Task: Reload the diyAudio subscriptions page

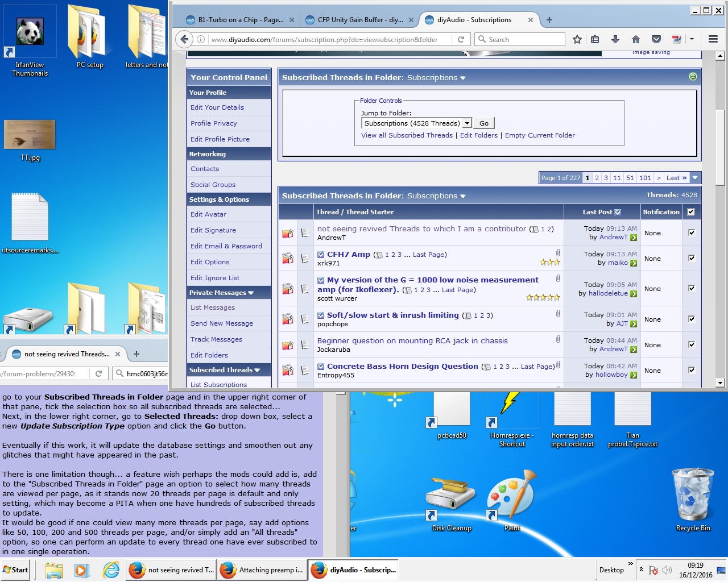Action: click(x=461, y=39)
